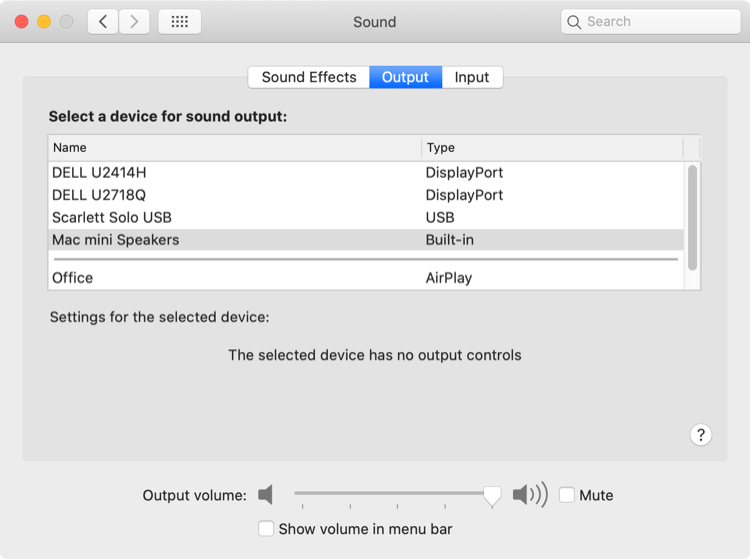Click the forward navigation arrow

coord(134,22)
